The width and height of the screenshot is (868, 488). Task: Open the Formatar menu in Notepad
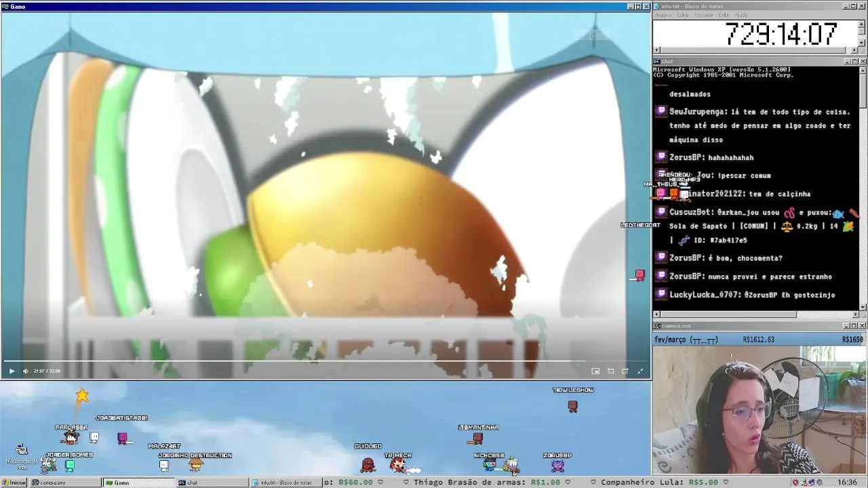pyautogui.click(x=704, y=15)
